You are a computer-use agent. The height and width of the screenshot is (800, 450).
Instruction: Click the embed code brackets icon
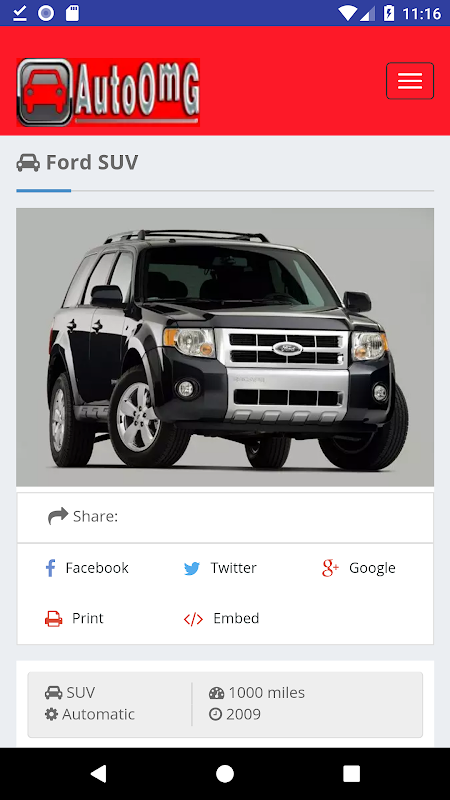(x=193, y=619)
